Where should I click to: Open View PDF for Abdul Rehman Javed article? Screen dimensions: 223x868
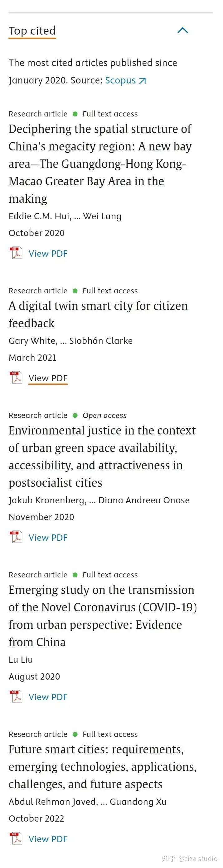pos(48,839)
